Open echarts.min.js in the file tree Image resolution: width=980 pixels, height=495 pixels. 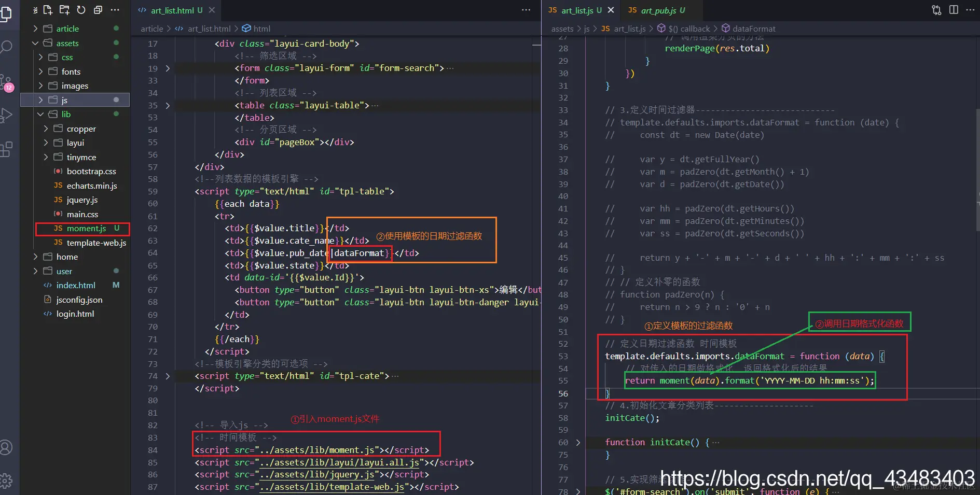click(92, 186)
